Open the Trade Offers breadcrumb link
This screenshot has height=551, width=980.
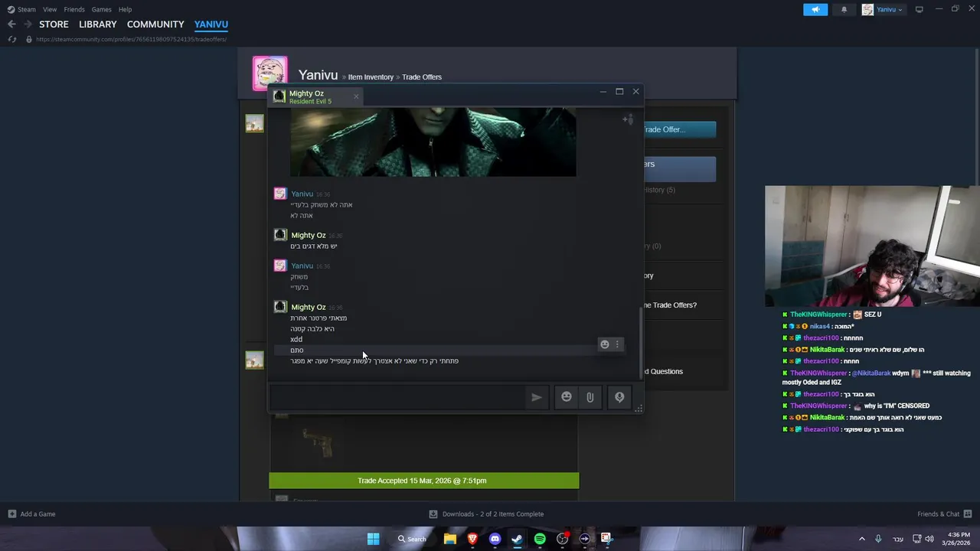(422, 77)
